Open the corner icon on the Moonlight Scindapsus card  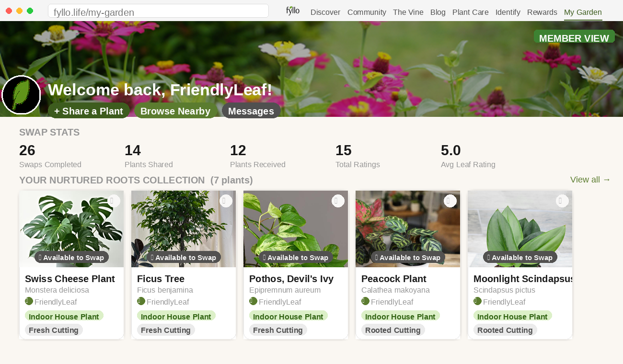point(562,201)
